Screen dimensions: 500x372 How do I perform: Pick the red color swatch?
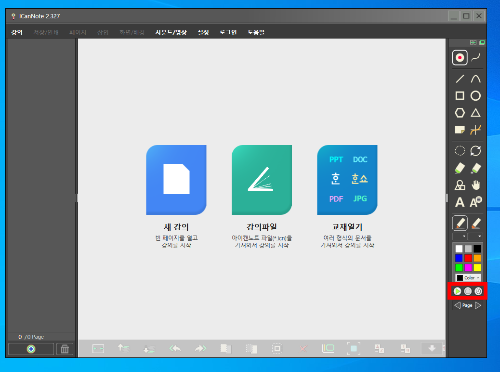[x=468, y=258]
